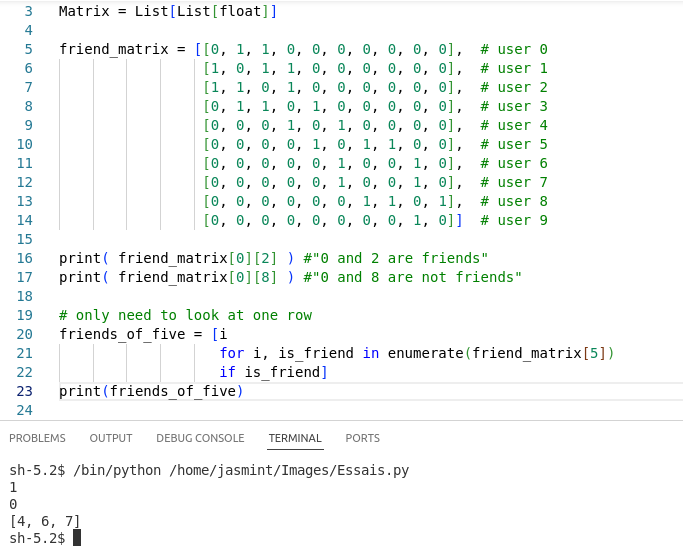Open the DEBUG CONSOLE tab
This screenshot has width=683, height=553.
(200, 438)
